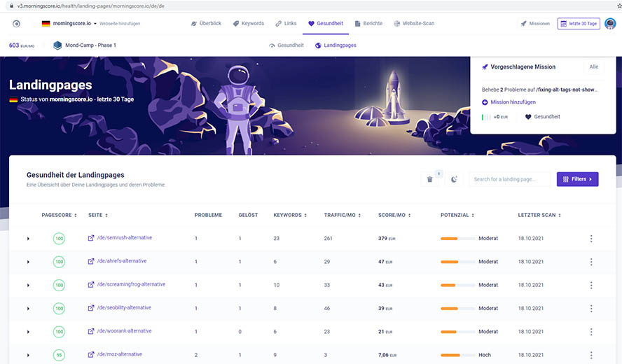Screen dimensions: 622x364
Task: Open more options for /de/woorank-alternative row
Action: point(591,332)
